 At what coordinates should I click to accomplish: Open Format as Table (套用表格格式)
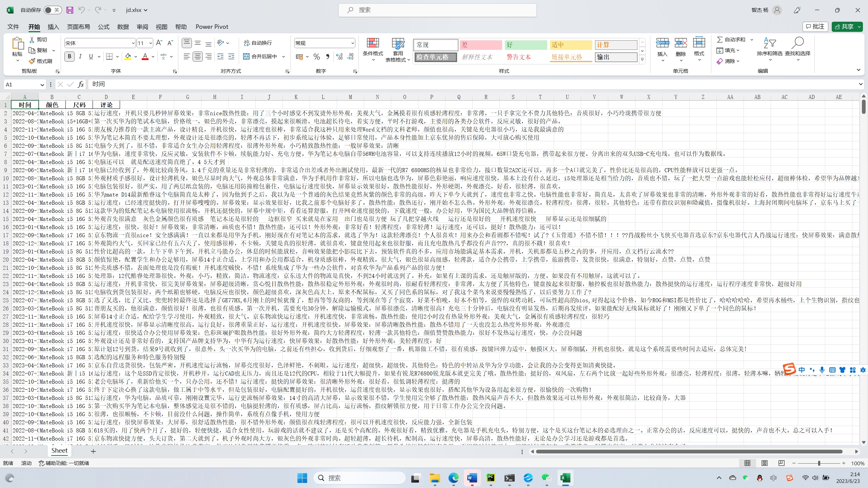coord(398,49)
